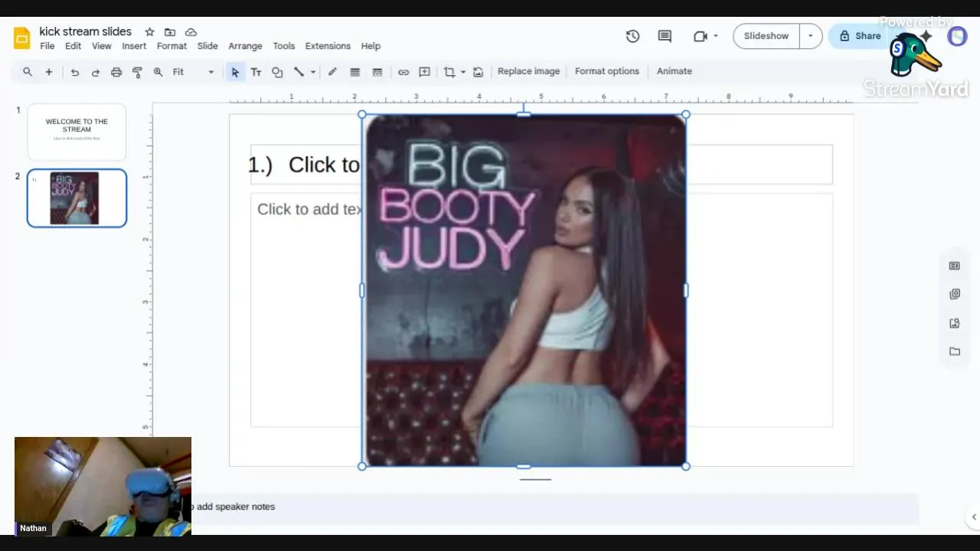Insert a link using chain icon
980x551 pixels.
[403, 72]
